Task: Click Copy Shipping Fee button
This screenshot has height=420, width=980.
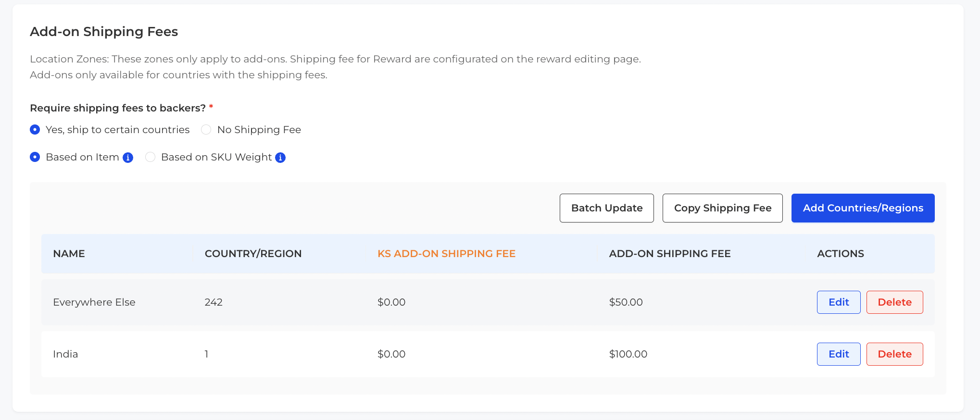Action: [x=723, y=208]
